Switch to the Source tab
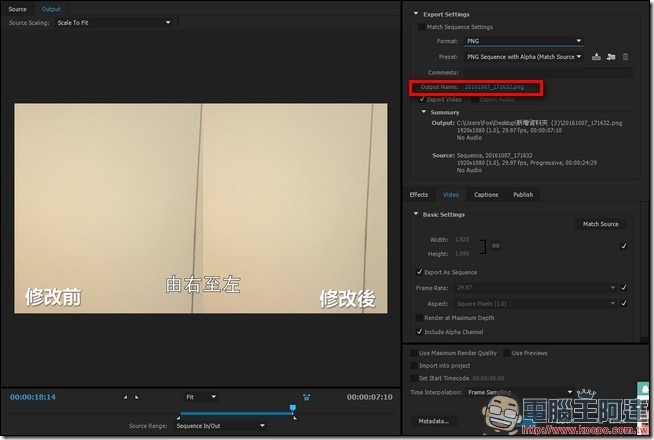The width and height of the screenshot is (654, 440). pos(18,9)
